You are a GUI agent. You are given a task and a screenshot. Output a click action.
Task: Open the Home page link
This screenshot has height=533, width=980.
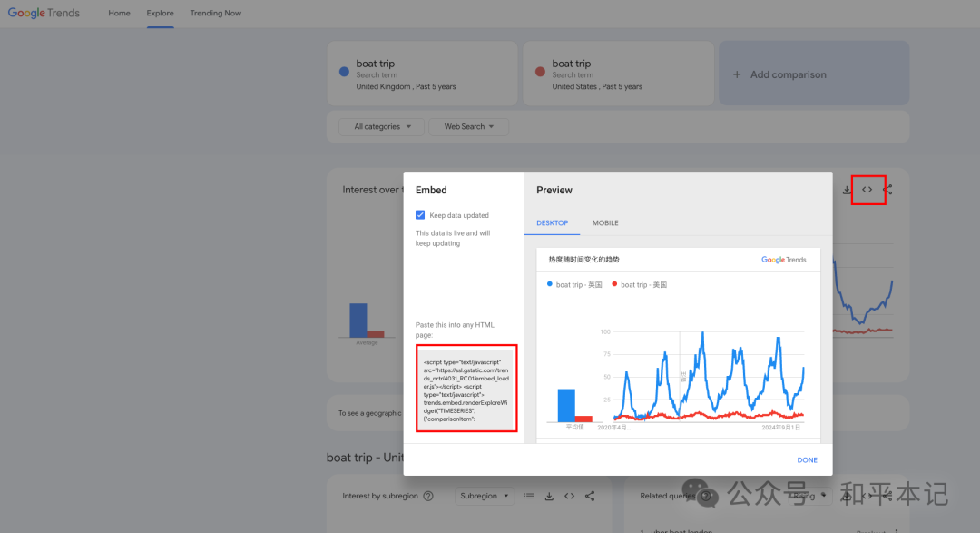(x=120, y=13)
